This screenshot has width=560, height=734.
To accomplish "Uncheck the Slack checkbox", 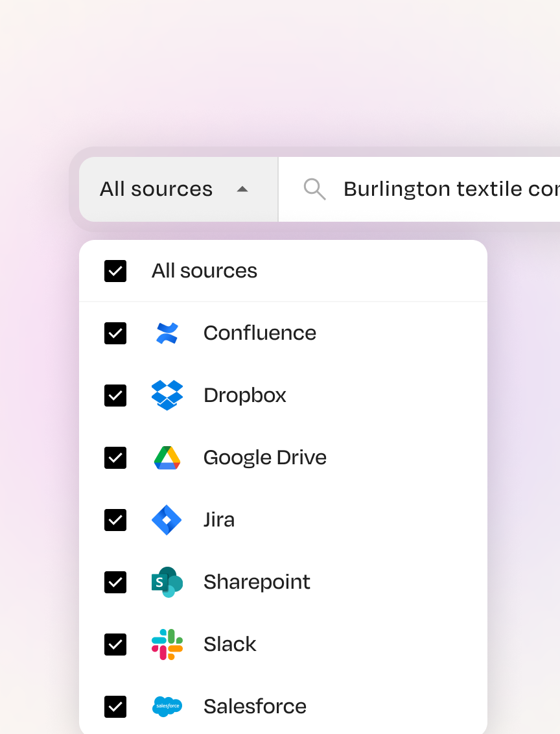I will pos(115,645).
